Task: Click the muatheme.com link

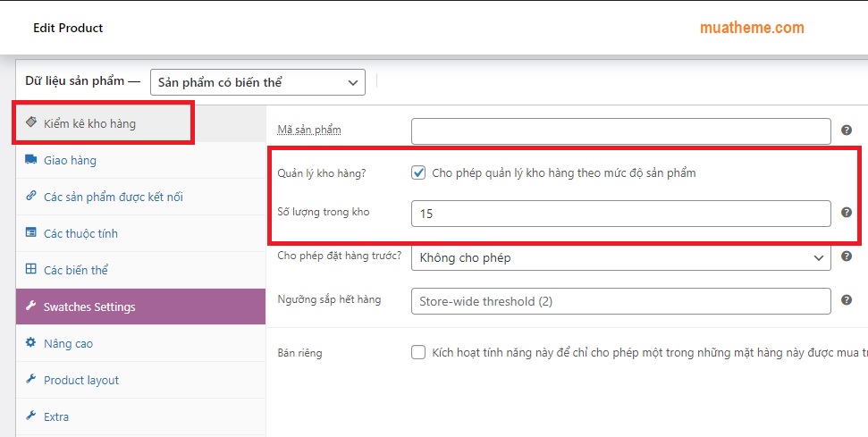Action: [x=752, y=28]
